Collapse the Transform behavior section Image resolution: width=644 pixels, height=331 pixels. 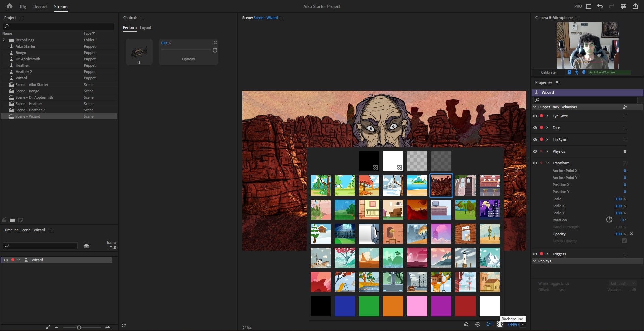(548, 163)
